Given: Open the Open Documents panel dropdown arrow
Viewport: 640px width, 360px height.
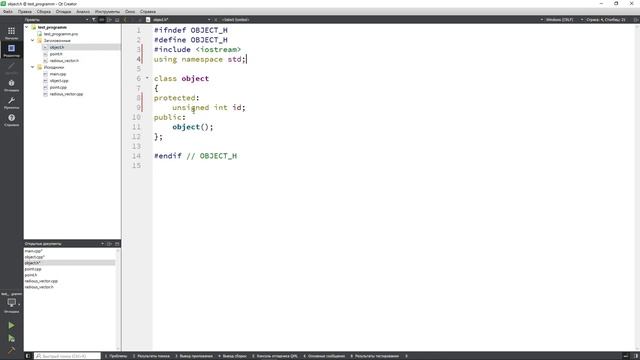Looking at the screenshot, I should click(102, 244).
